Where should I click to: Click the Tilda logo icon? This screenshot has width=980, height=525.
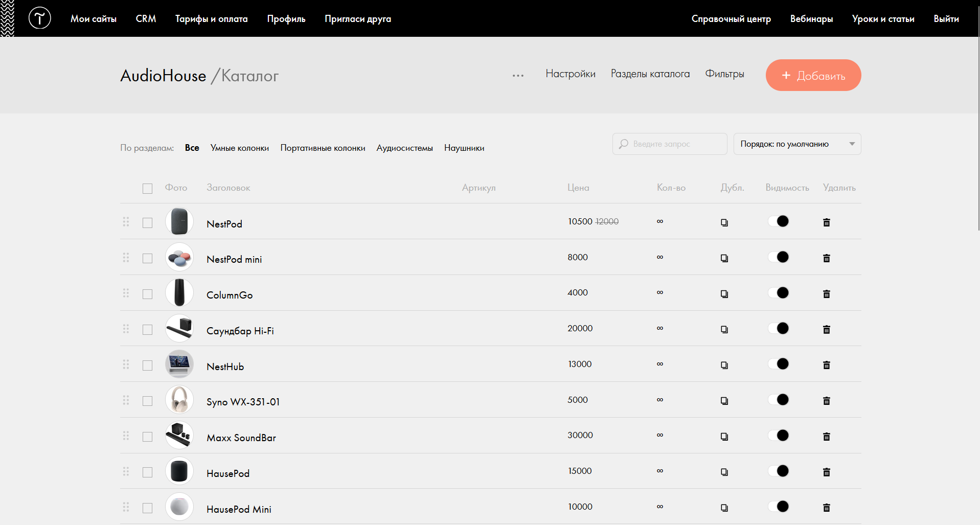40,18
